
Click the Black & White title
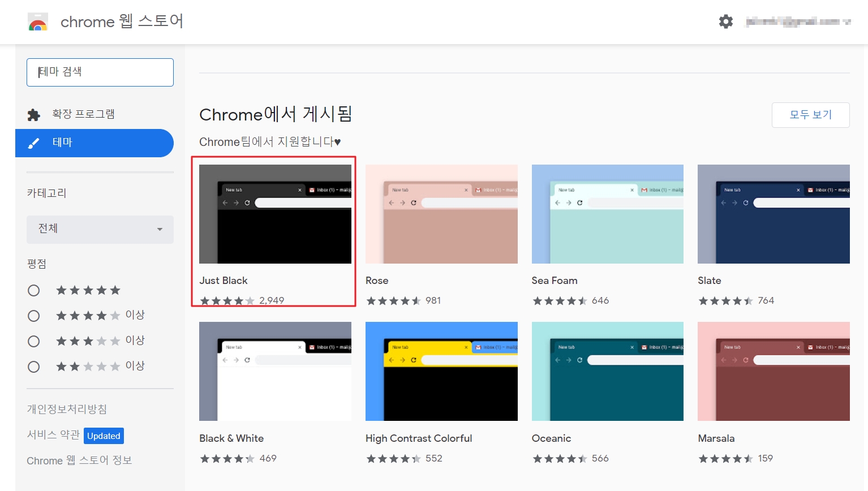pyautogui.click(x=231, y=438)
